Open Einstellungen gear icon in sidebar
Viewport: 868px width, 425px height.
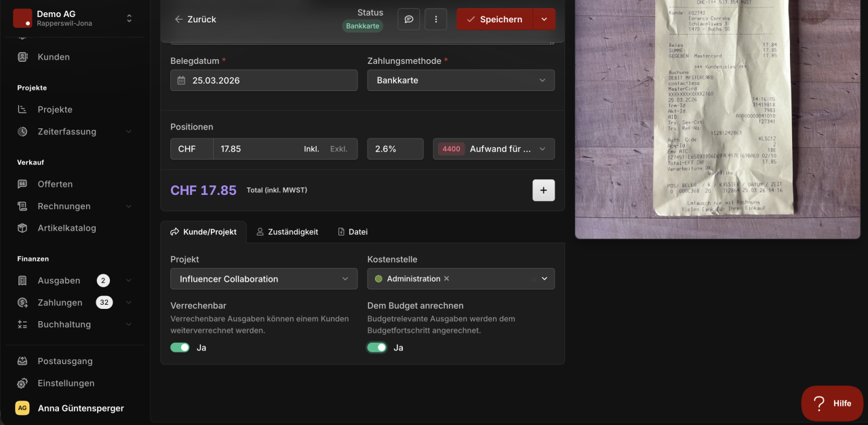22,383
